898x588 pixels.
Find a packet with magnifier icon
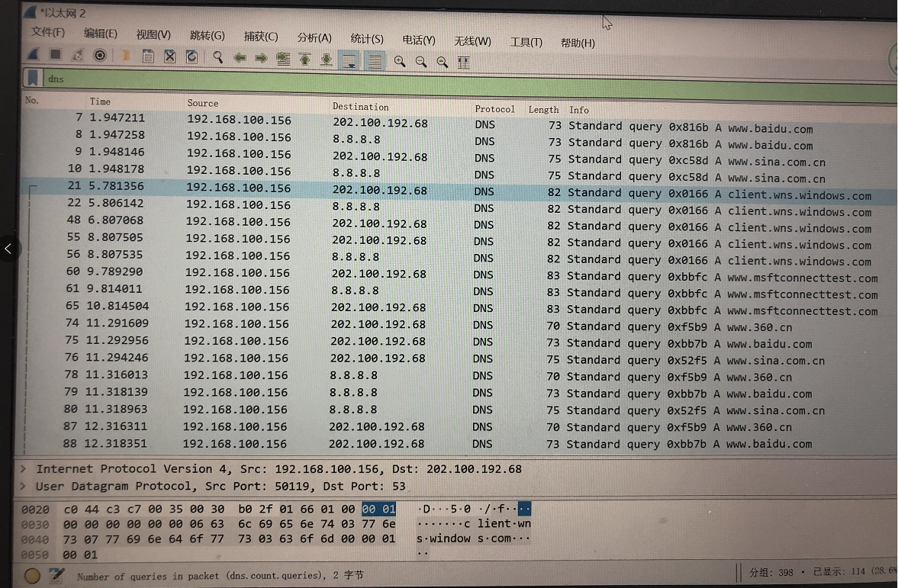[x=217, y=57]
